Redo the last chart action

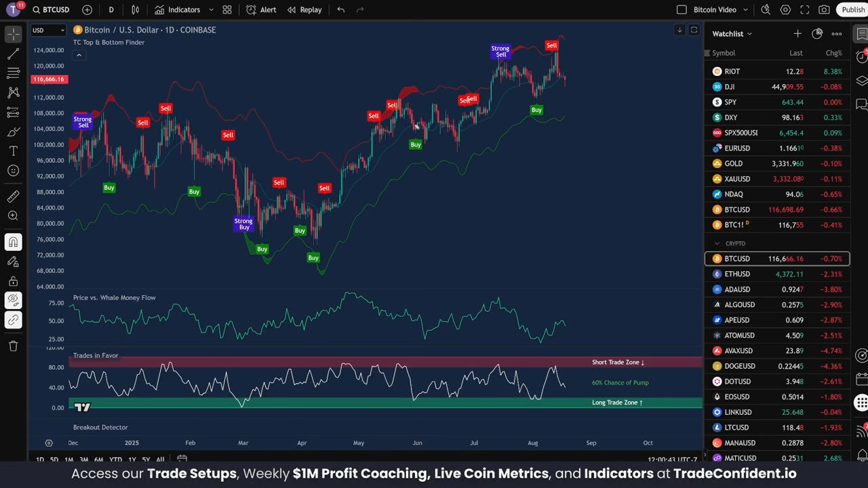pyautogui.click(x=360, y=9)
